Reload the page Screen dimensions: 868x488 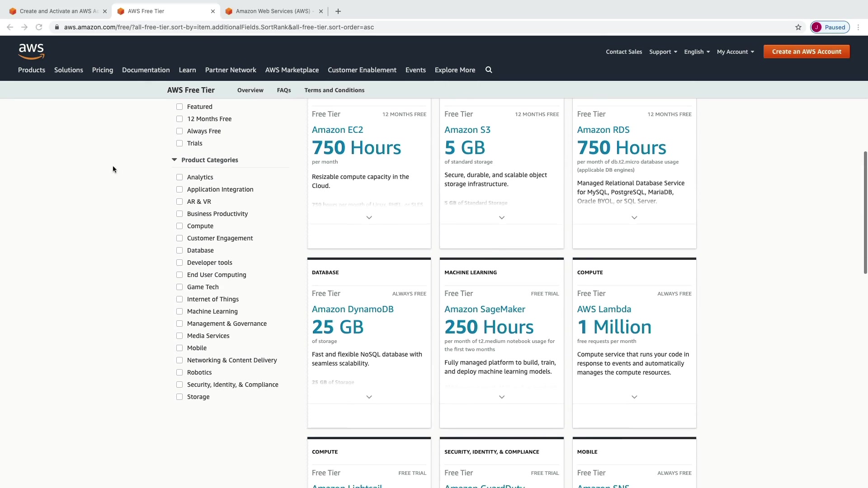39,27
